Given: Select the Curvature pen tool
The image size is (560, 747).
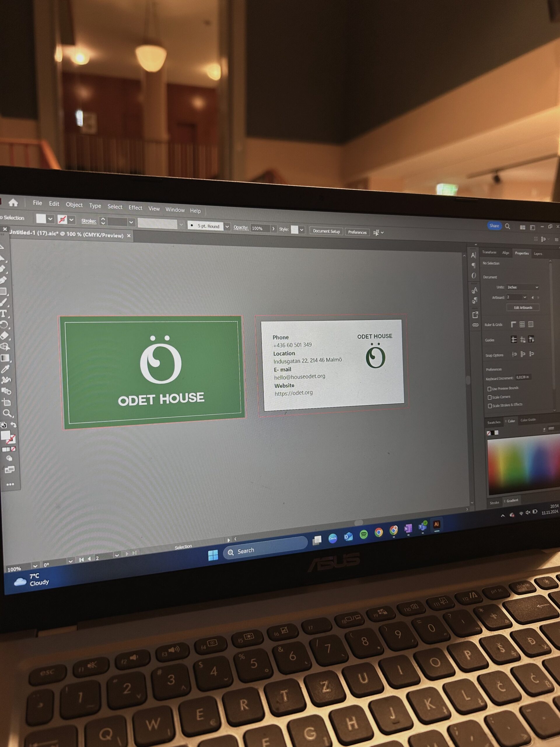Looking at the screenshot, I should coord(2,280).
